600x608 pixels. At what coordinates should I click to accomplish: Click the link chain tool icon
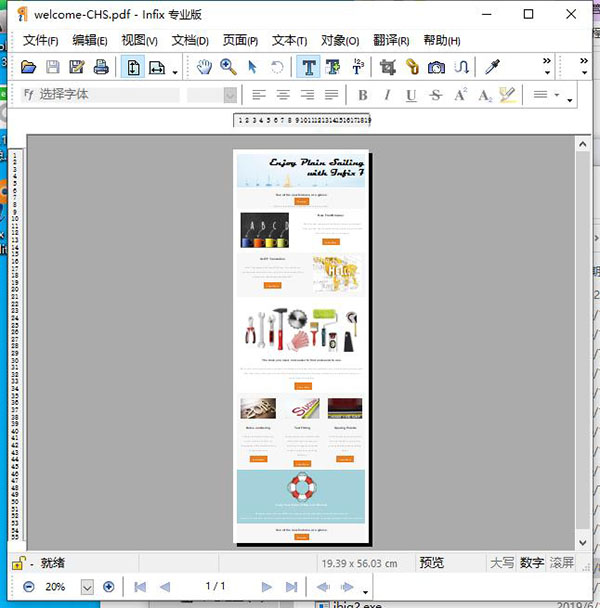click(x=412, y=67)
